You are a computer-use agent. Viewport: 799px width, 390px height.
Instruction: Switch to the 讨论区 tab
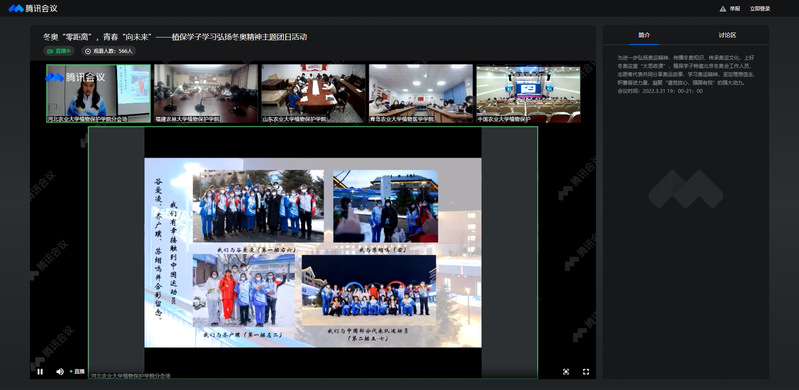click(727, 35)
